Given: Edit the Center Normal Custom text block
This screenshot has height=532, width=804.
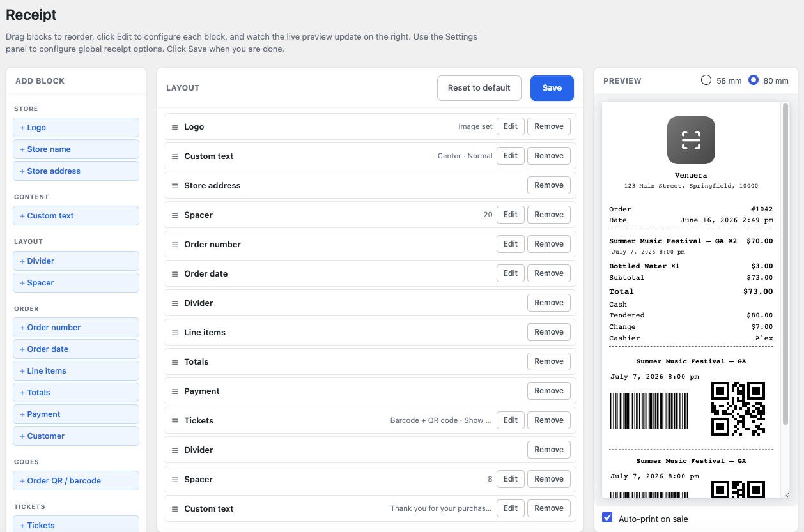Looking at the screenshot, I should [x=511, y=156].
